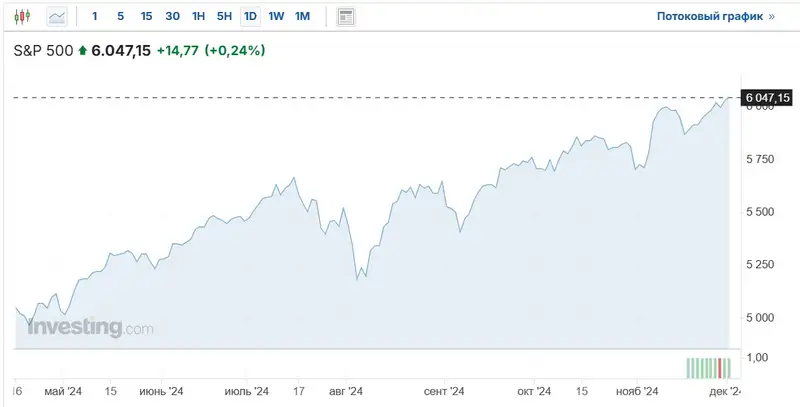Click the 6 047,15 current price label
Image resolution: width=800 pixels, height=407 pixels.
[x=766, y=97]
